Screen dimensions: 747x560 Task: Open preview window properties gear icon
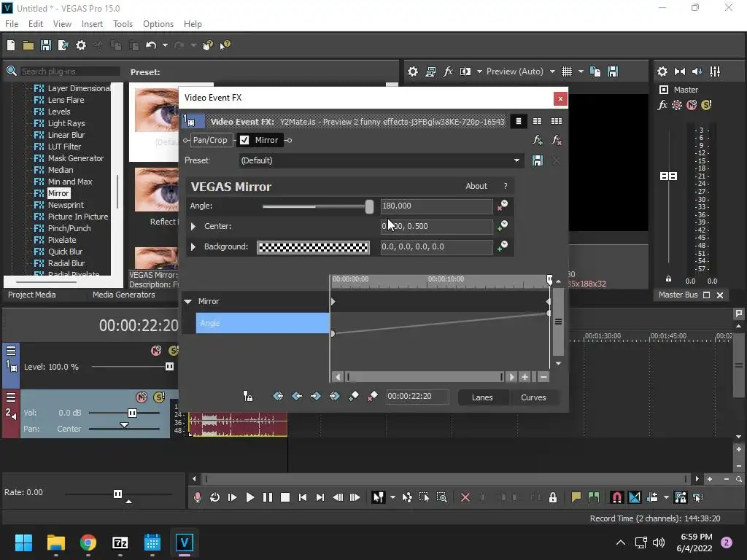pyautogui.click(x=413, y=71)
